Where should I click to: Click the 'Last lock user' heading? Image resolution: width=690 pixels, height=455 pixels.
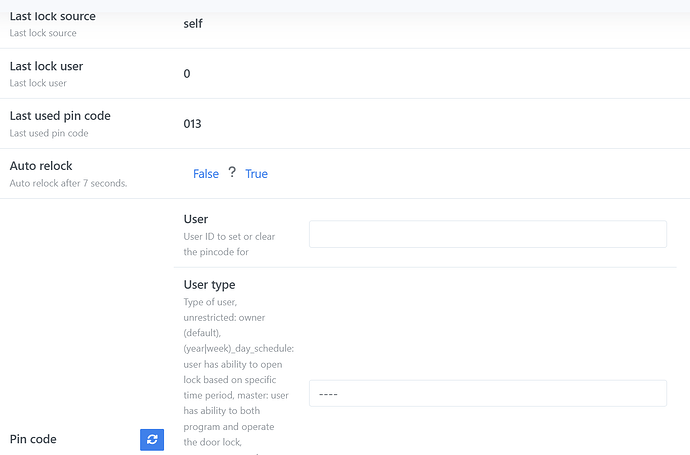pos(46,66)
